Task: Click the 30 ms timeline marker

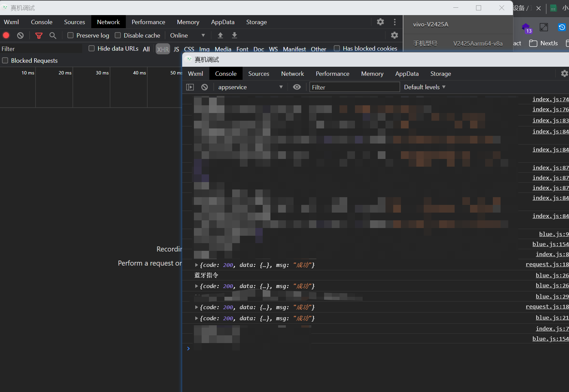Action: pos(102,73)
